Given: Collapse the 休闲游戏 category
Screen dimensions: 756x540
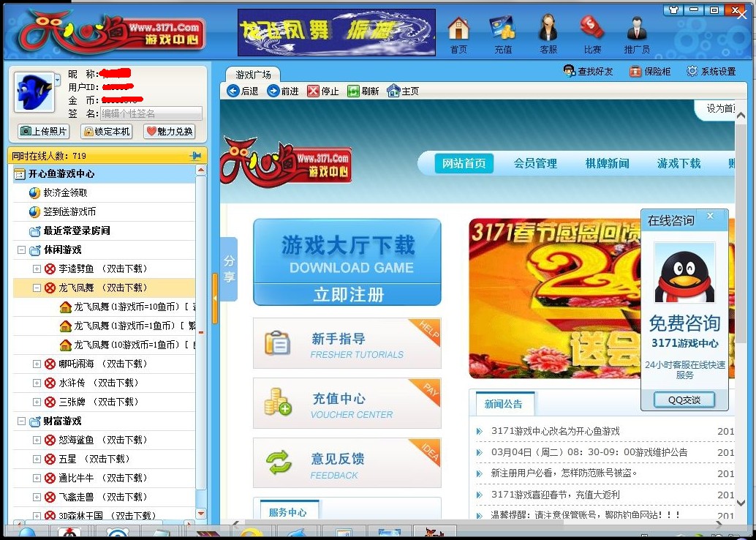Looking at the screenshot, I should [x=21, y=250].
